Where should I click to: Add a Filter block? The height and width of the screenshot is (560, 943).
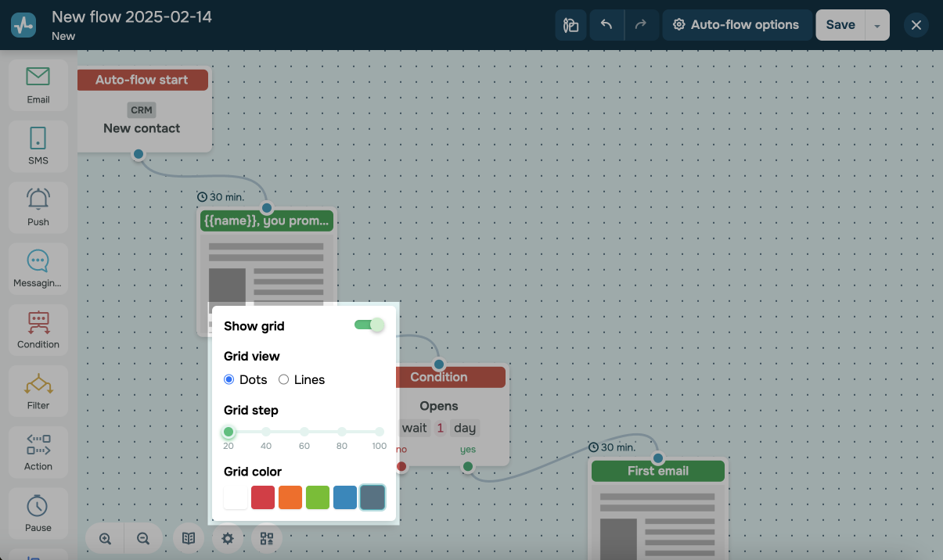click(x=38, y=389)
